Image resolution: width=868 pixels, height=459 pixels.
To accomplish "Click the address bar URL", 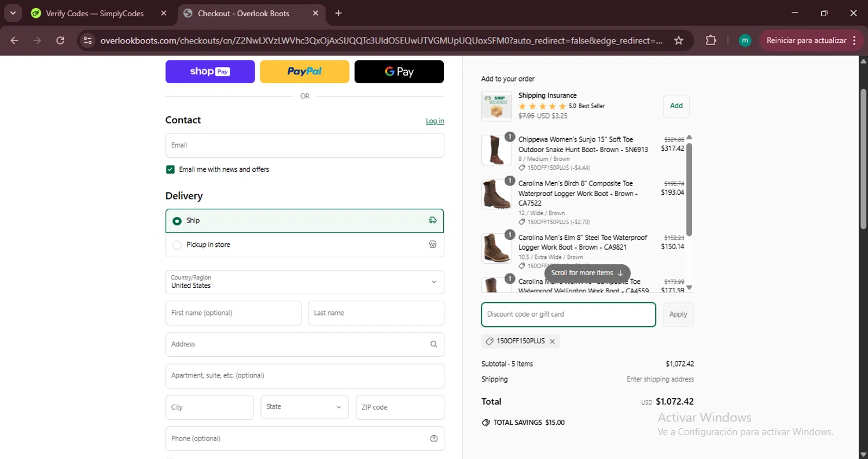I will pos(381,40).
